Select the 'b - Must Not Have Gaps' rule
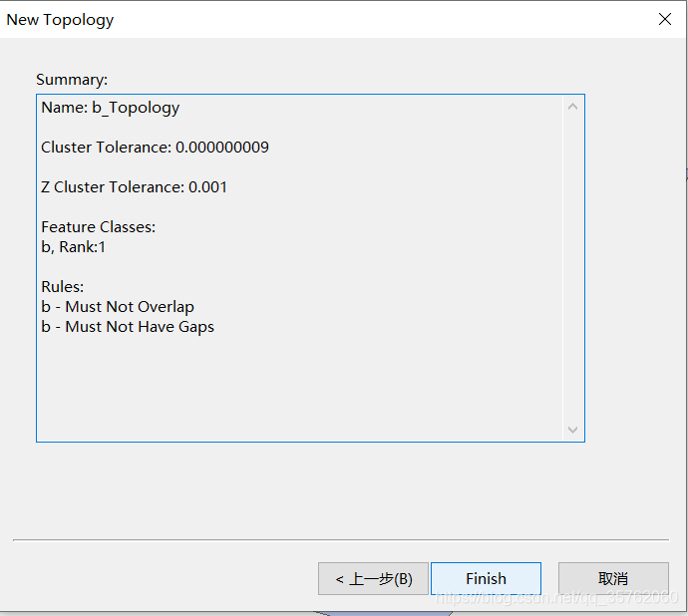 [x=128, y=327]
